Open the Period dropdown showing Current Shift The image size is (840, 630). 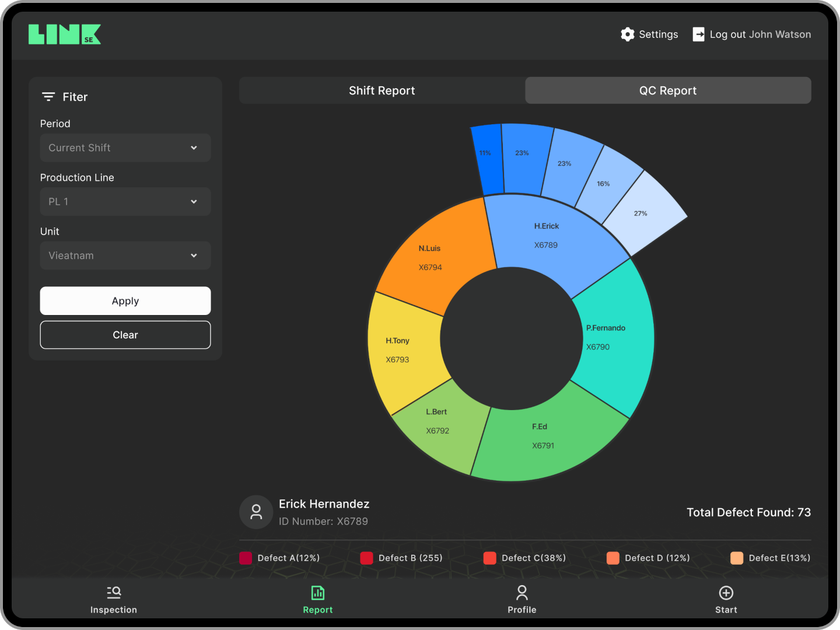point(125,148)
